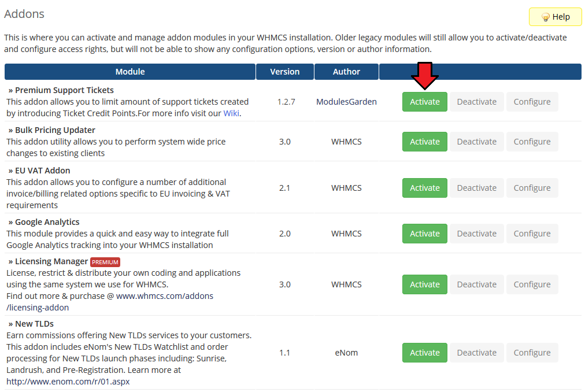585x392 pixels.
Task: Deactivate the New TLDs addon
Action: (x=477, y=353)
